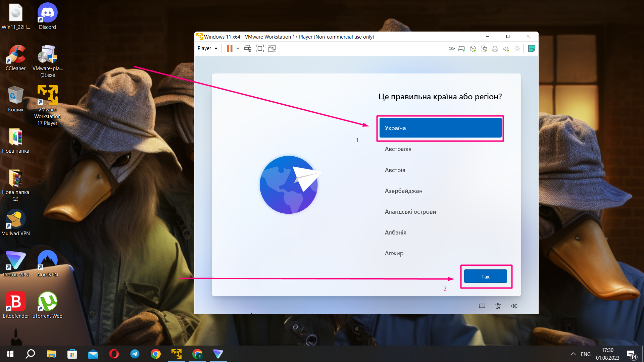
Task: Open printer device icon
Action: tap(495, 49)
